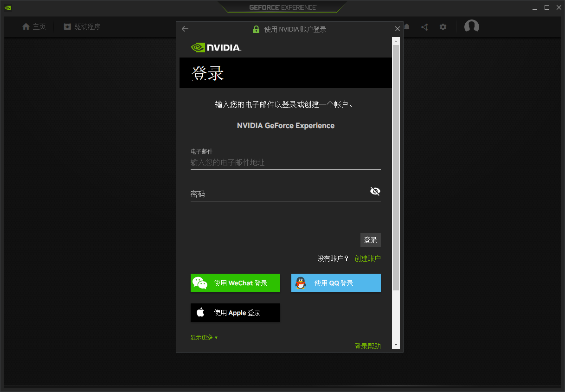Click the 登录 heading in the black banner
This screenshot has height=392, width=565.
[x=207, y=73]
